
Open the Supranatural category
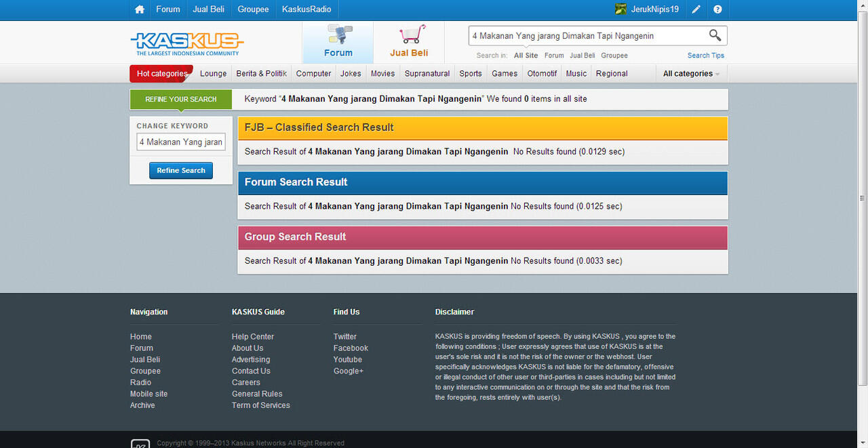[x=427, y=74]
